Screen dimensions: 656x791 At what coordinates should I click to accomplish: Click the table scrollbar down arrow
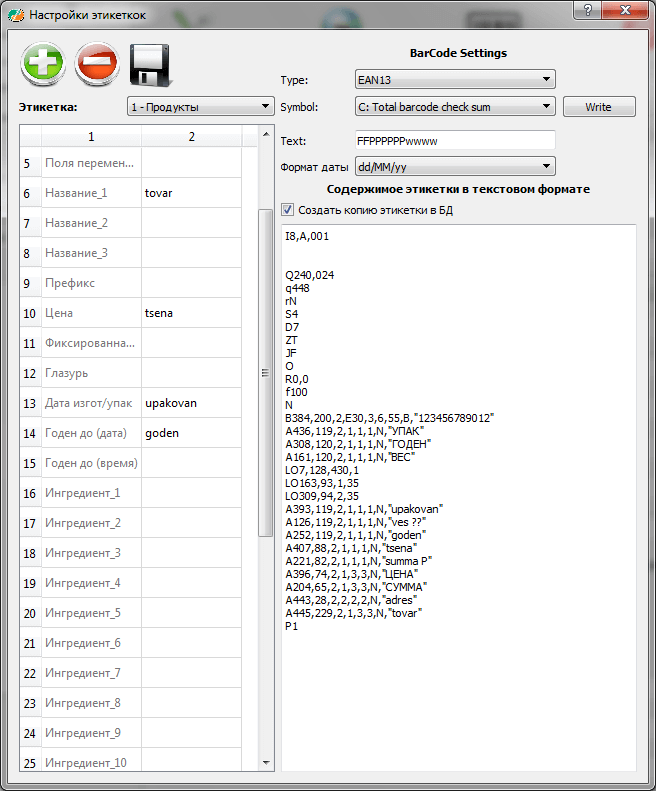click(266, 763)
